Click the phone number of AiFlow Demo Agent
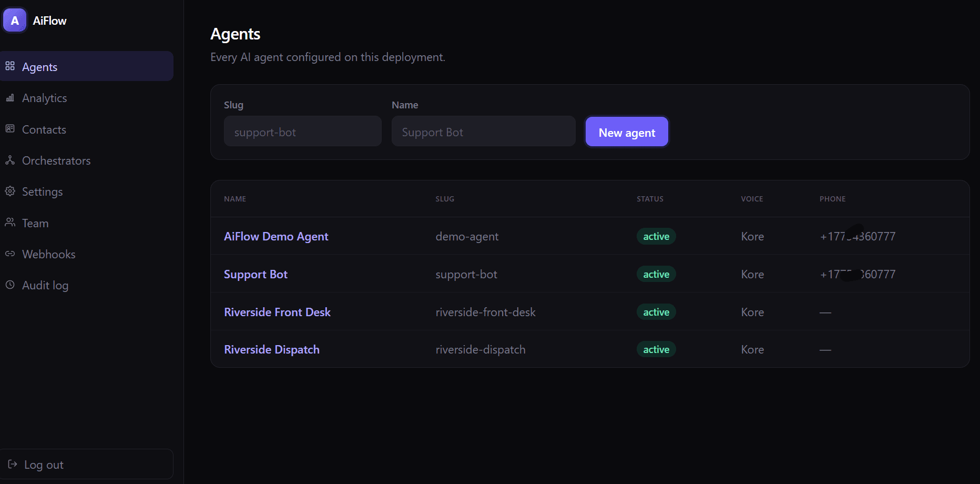This screenshot has width=980, height=484. pyautogui.click(x=857, y=236)
